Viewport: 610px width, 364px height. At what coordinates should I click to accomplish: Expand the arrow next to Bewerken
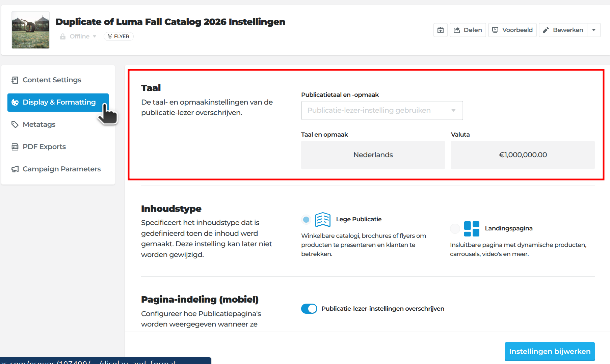pos(594,30)
